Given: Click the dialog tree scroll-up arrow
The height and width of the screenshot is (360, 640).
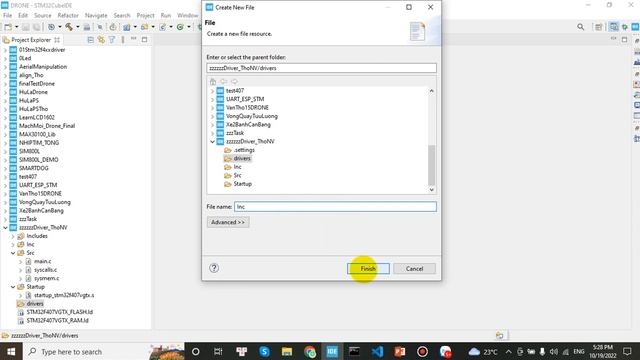Looking at the screenshot, I should click(431, 91).
